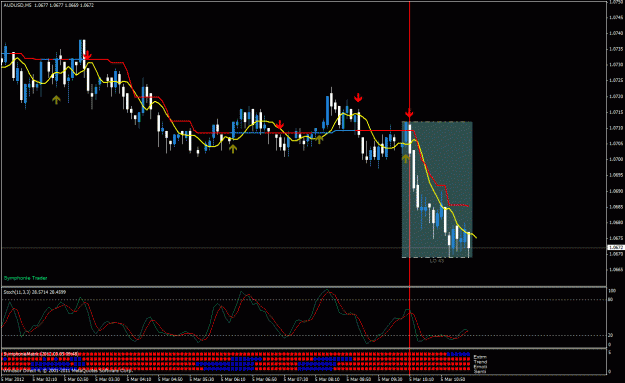Click the Symphonie Trader label

click(26, 278)
